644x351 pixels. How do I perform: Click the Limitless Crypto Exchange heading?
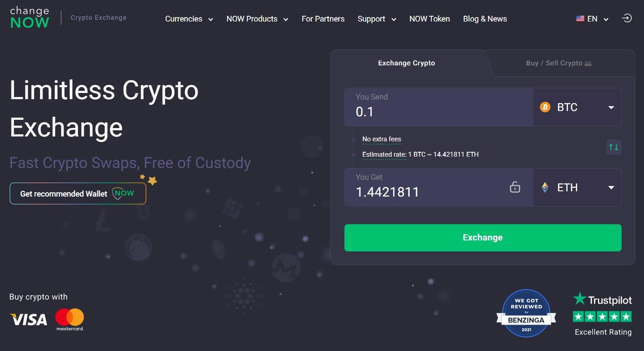[x=104, y=108]
